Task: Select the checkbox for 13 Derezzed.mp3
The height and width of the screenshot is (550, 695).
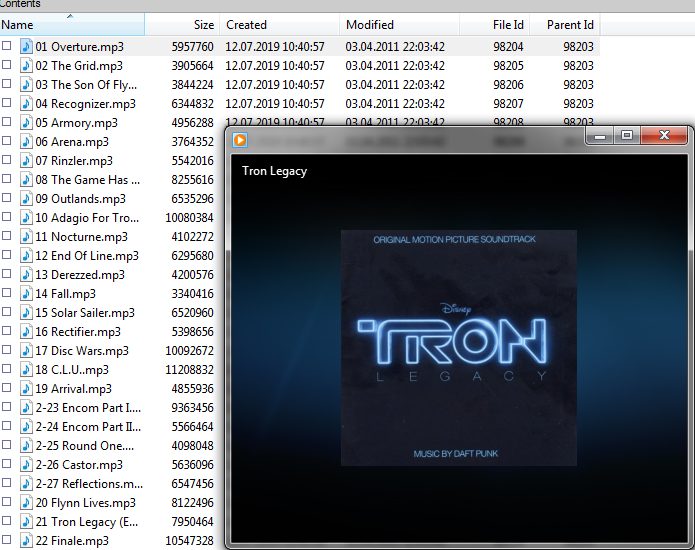Action: (x=6, y=274)
